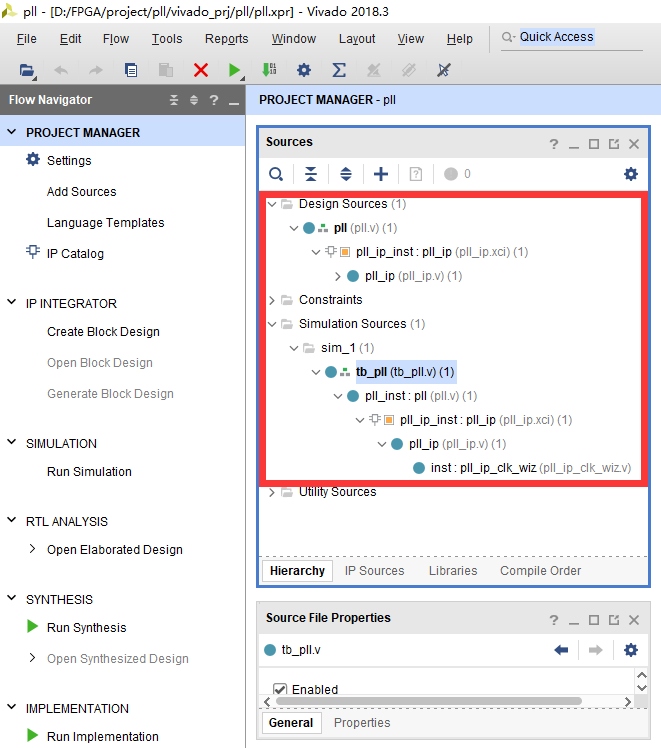Viewport: 661px width, 748px height.
Task: Click Settings in Project Manager
Action: point(69,161)
